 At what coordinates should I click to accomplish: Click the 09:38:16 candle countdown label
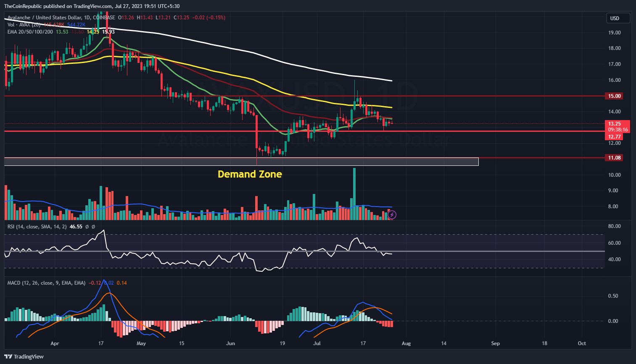[618, 130]
